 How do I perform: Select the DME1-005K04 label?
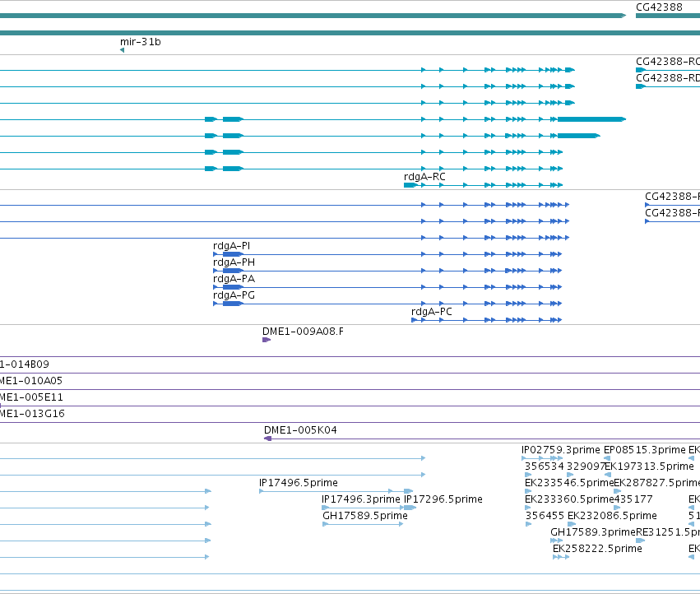(300, 430)
